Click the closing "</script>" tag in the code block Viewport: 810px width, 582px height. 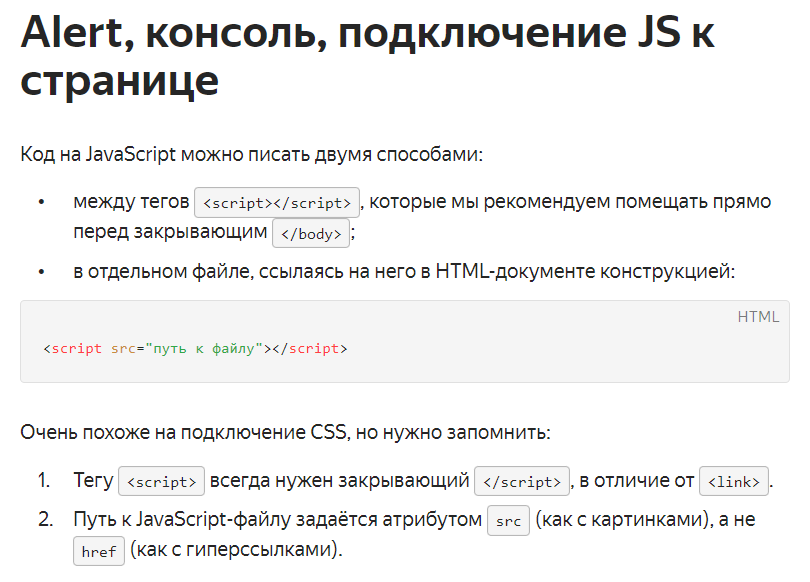(310, 349)
